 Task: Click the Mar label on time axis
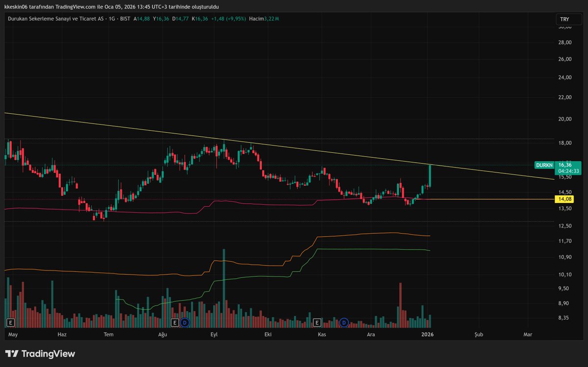pyautogui.click(x=528, y=335)
